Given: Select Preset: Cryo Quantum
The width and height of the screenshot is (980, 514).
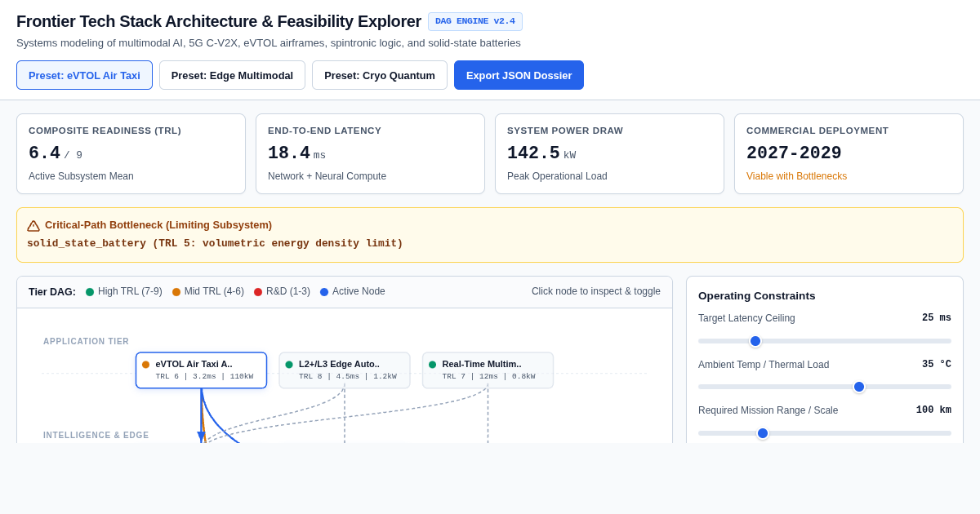Looking at the screenshot, I should click(380, 75).
